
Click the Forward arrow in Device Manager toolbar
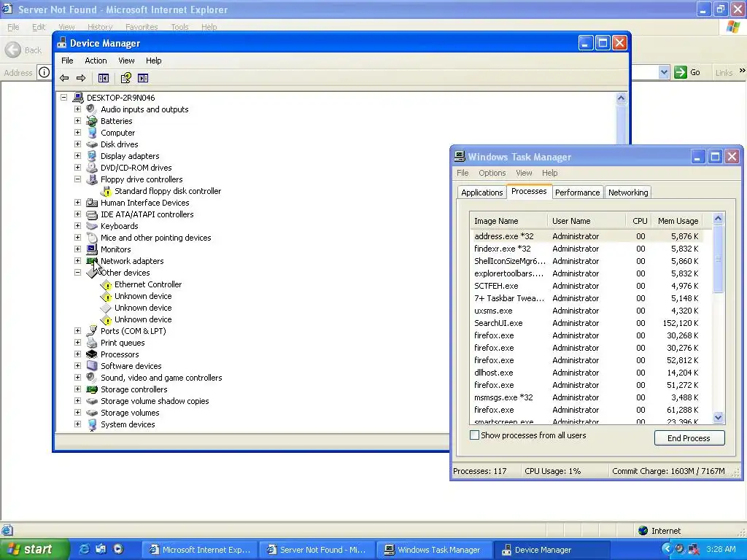81,78
